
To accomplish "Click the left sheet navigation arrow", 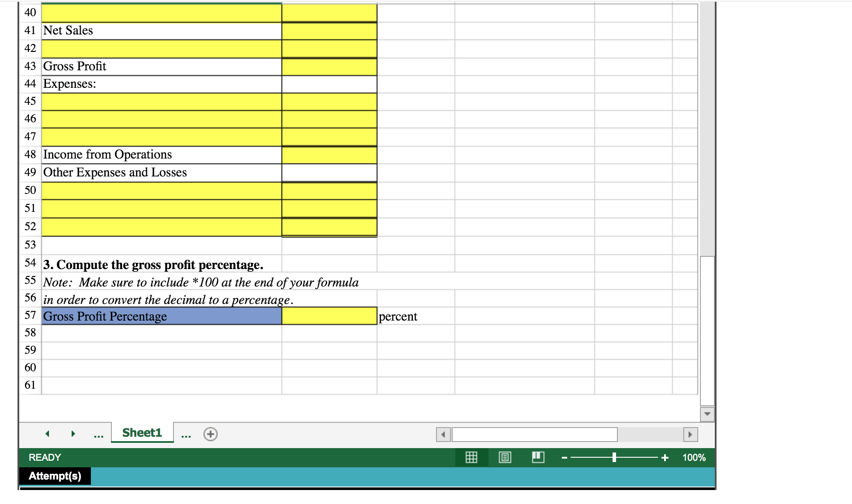I will tap(48, 434).
